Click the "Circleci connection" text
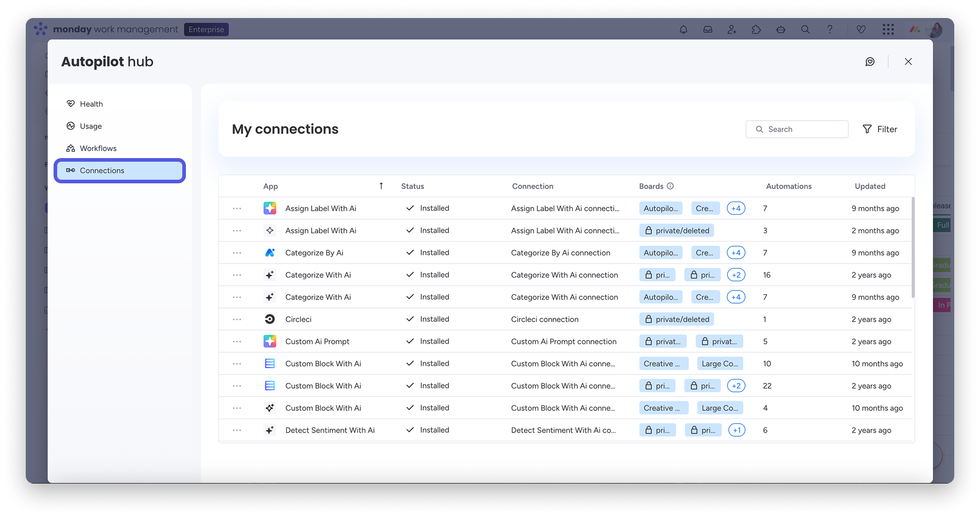Image resolution: width=980 pixels, height=517 pixels. [545, 319]
